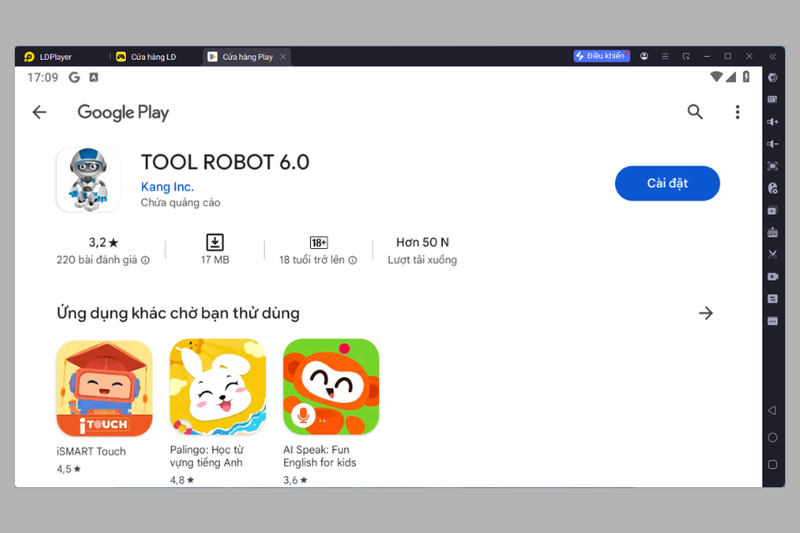
Task: Tap the Android back triangle button
Action: (772, 411)
